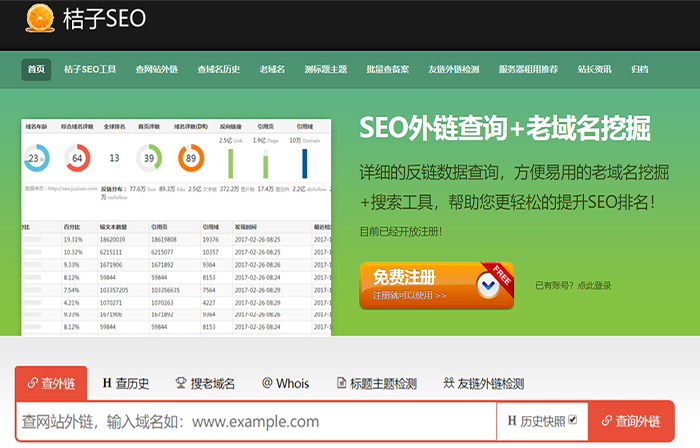The image size is (700, 448).
Task: Toggle the 历史快照 checkbox
Action: pos(573,420)
